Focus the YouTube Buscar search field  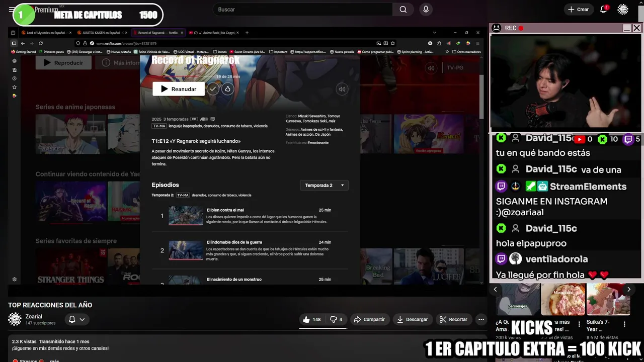303,10
